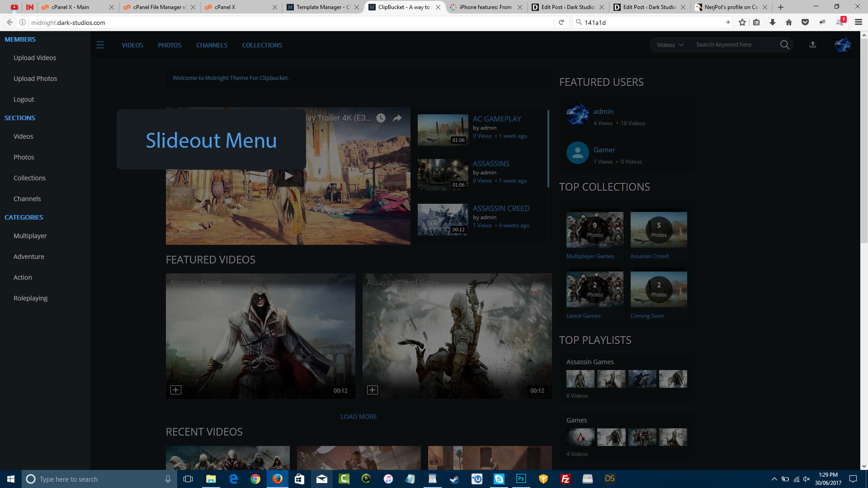Click the upload icon in header
This screenshot has height=488, width=868.
pos(813,44)
